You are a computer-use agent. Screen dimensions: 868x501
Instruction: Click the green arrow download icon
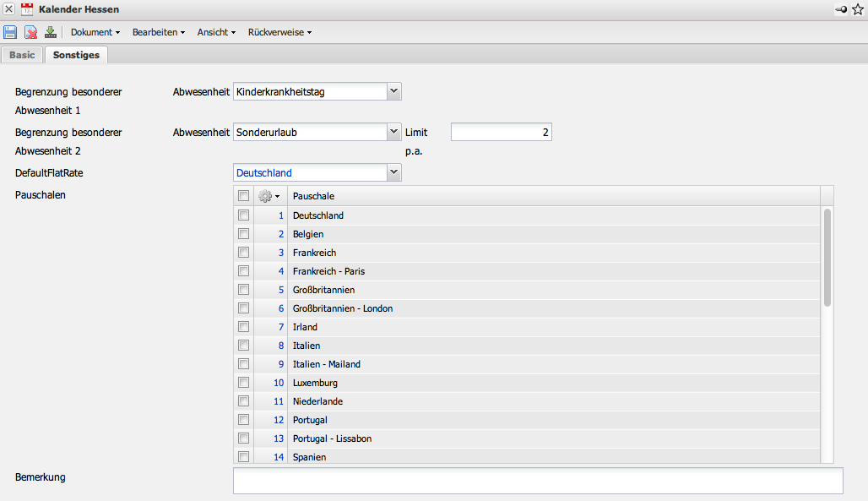50,32
